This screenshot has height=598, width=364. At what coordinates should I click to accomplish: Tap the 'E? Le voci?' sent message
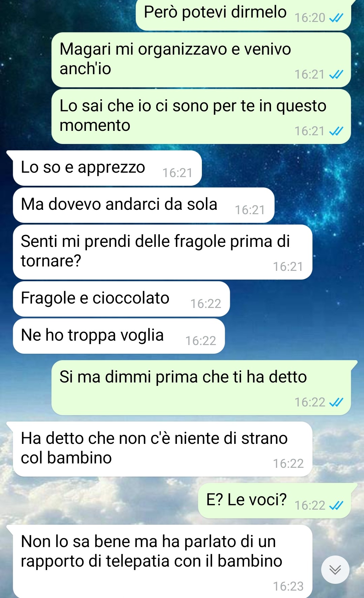(x=275, y=501)
